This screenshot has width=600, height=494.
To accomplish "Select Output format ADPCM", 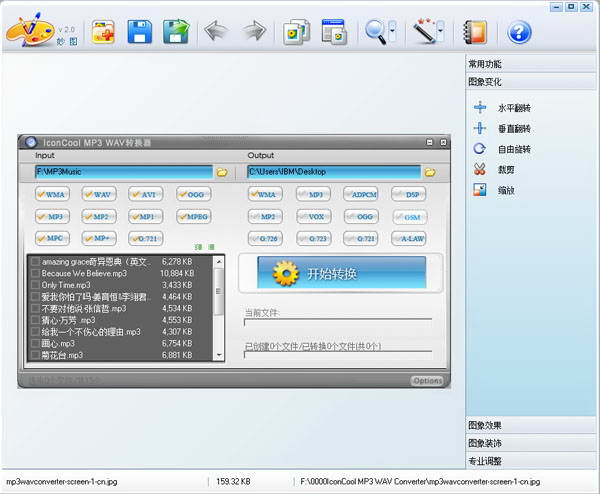I will click(x=361, y=194).
